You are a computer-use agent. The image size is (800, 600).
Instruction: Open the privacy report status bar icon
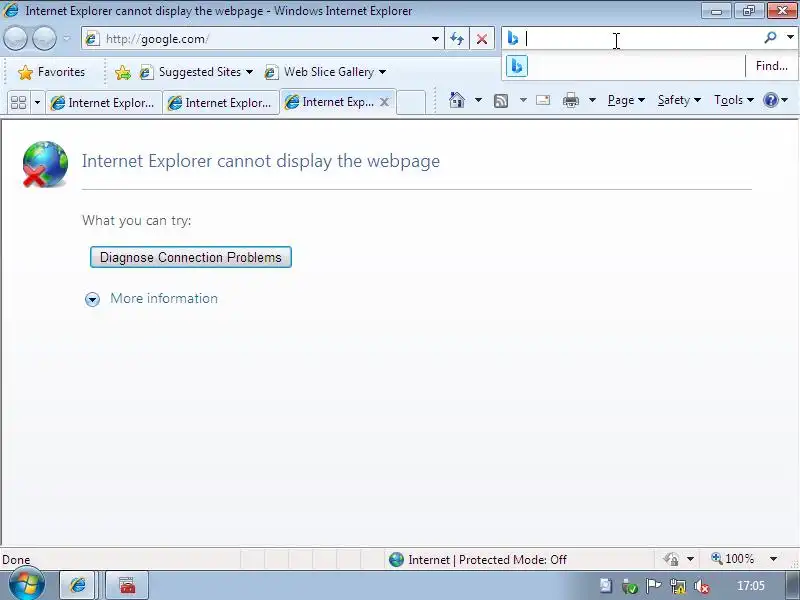tap(671, 560)
